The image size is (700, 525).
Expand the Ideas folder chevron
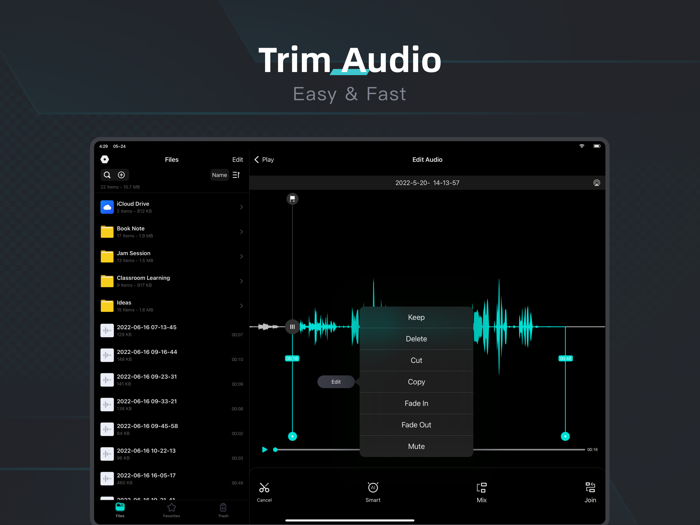coord(242,306)
